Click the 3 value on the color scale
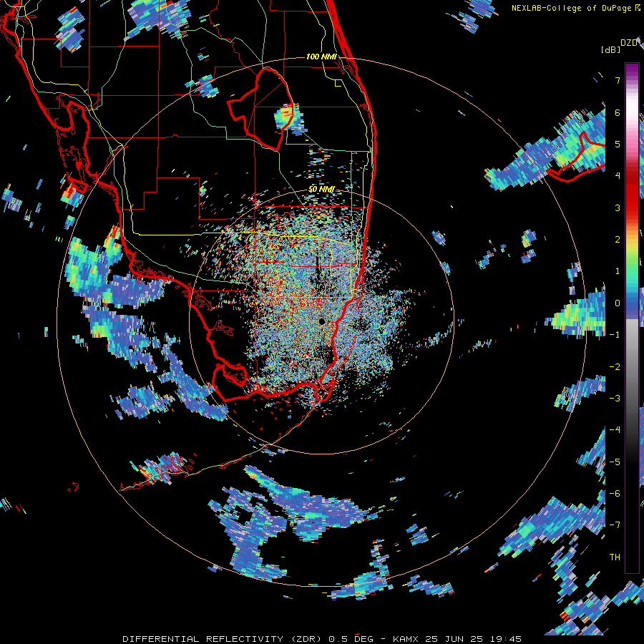644x644 pixels. point(618,208)
